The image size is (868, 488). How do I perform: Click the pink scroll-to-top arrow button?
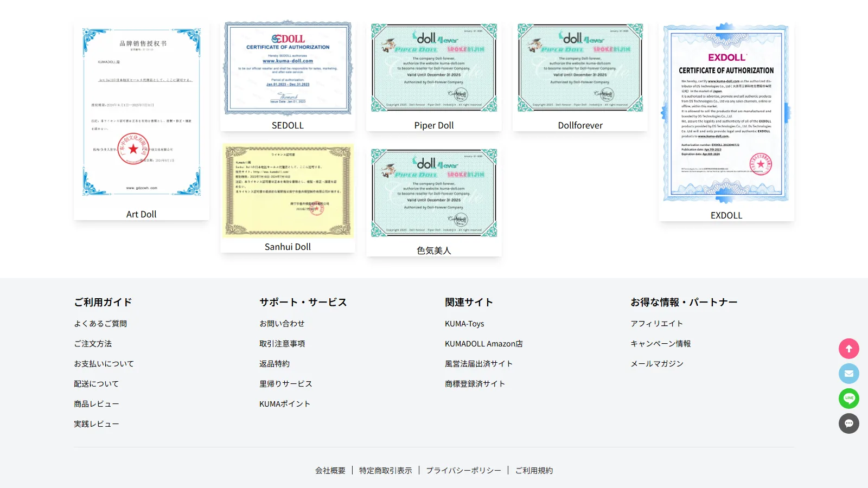(x=849, y=349)
